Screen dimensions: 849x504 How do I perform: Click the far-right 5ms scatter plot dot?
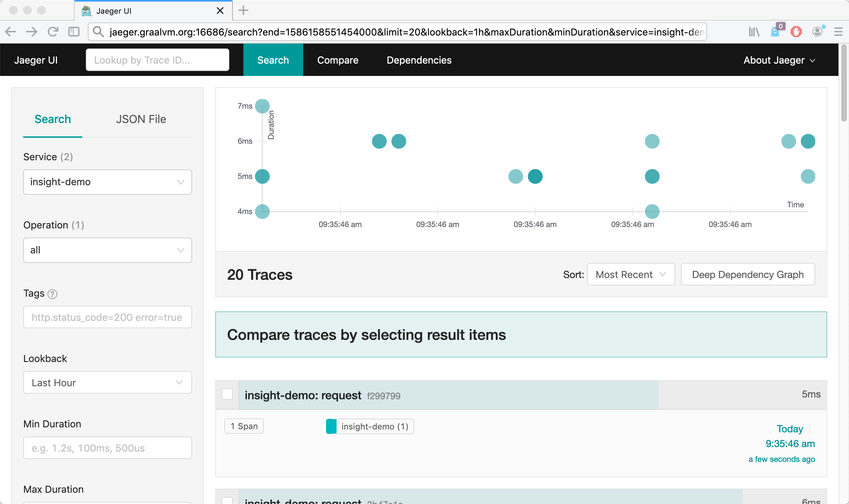click(x=808, y=176)
